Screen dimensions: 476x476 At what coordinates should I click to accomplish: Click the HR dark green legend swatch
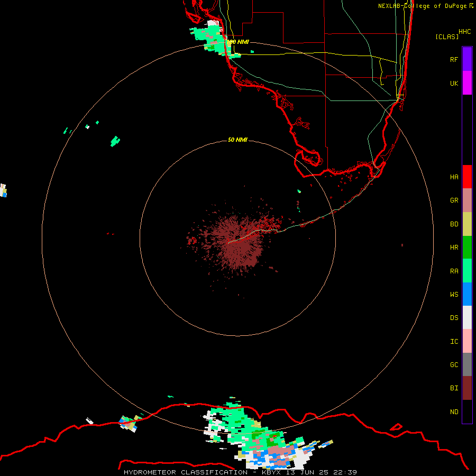click(467, 248)
